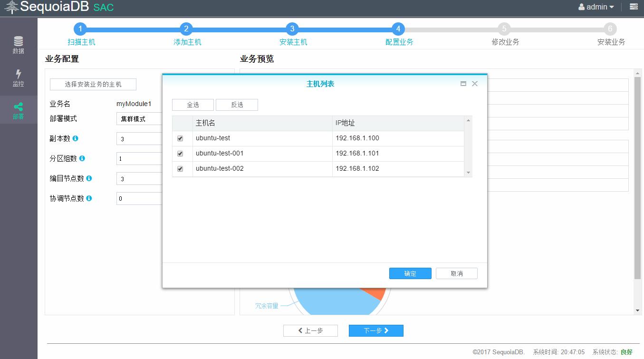
Task: Open the 数据 (data) sidebar icon
Action: (x=18, y=45)
